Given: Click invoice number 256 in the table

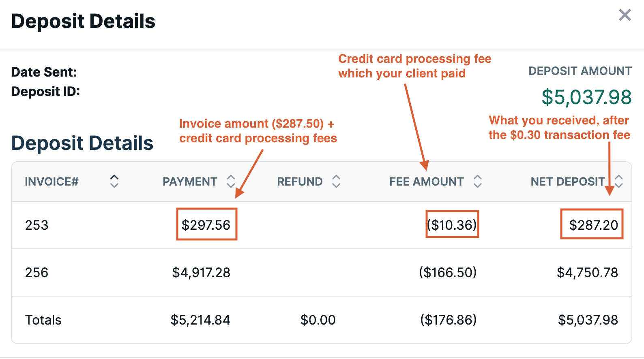Looking at the screenshot, I should (36, 273).
